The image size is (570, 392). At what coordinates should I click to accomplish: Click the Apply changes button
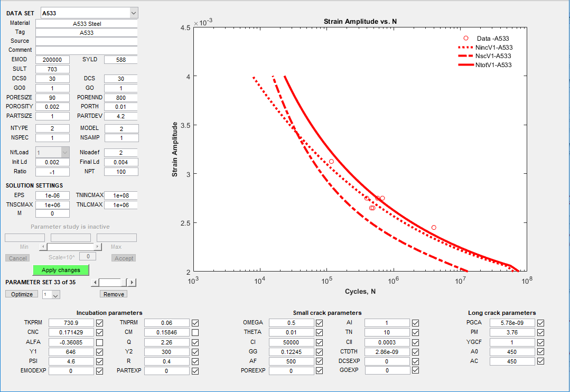[x=61, y=270]
